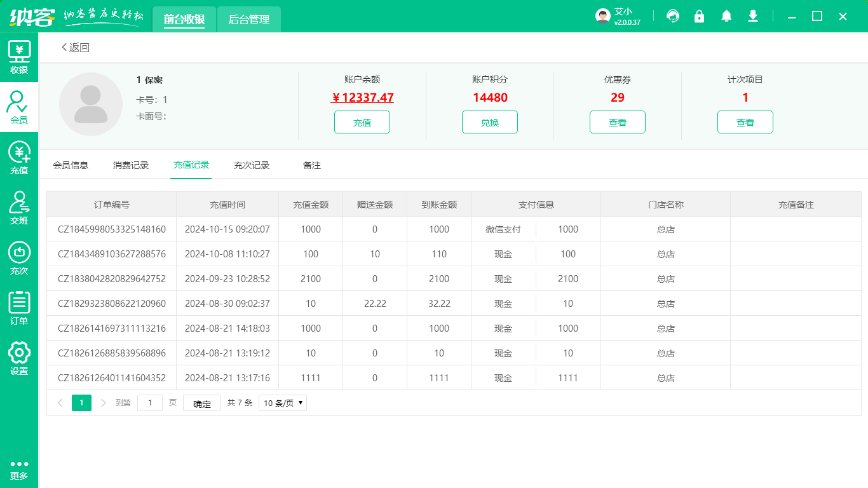Click the member avatar placeholder image
The height and width of the screenshot is (488, 868).
coord(91,104)
